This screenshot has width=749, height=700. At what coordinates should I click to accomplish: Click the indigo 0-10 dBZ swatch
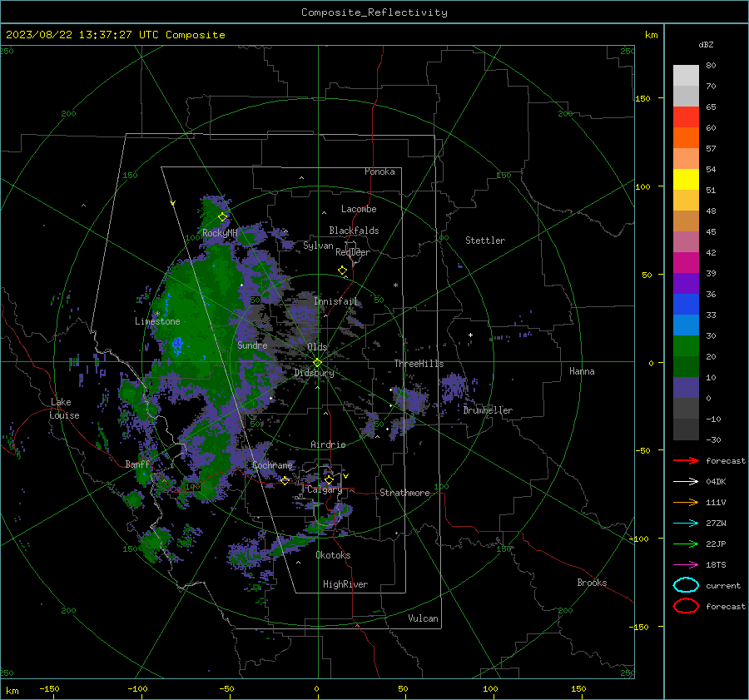(686, 388)
